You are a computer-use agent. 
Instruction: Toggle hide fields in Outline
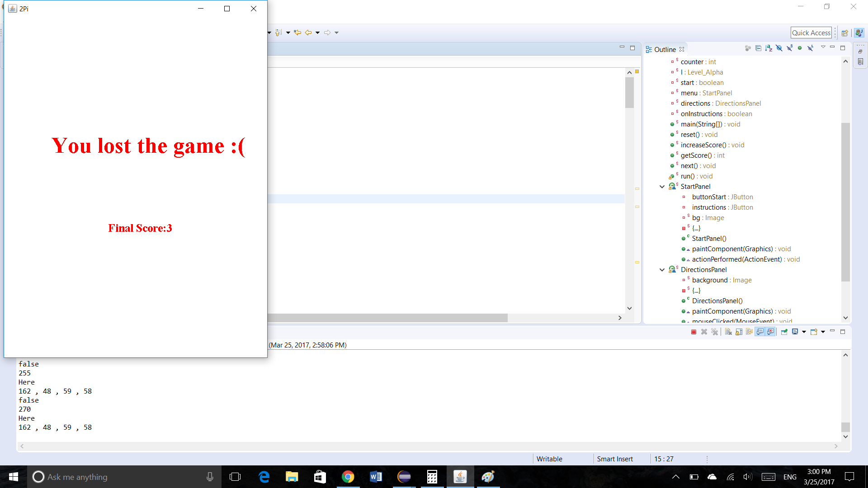(x=779, y=48)
